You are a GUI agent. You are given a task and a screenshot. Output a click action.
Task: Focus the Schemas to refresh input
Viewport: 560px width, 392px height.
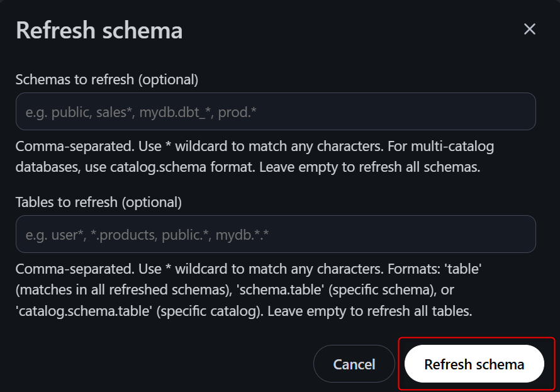[x=275, y=112]
